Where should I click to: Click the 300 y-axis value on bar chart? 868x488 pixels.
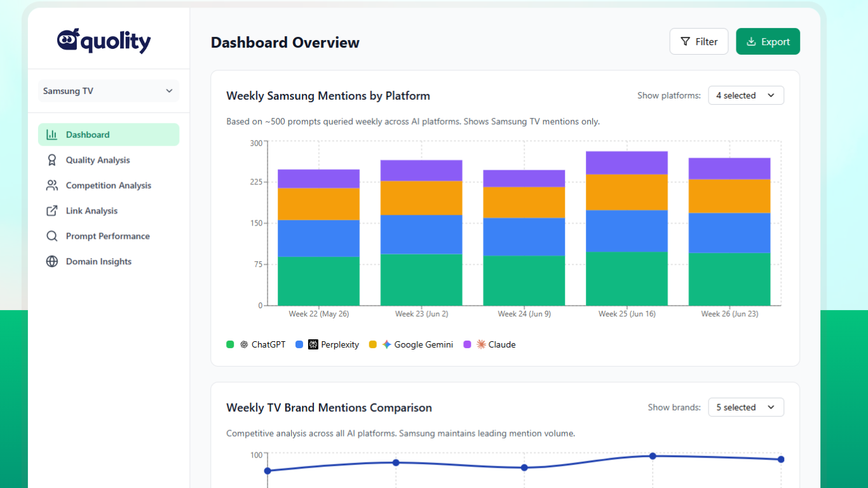(x=256, y=143)
